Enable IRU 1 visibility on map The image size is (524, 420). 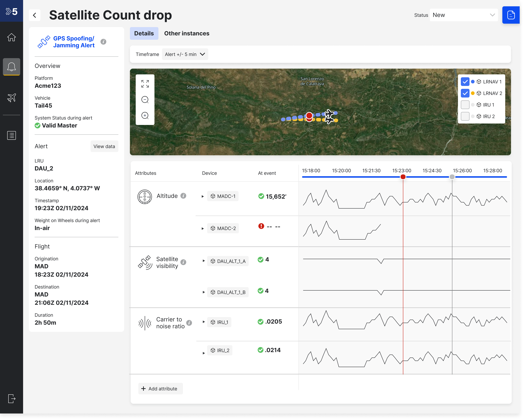click(x=465, y=105)
